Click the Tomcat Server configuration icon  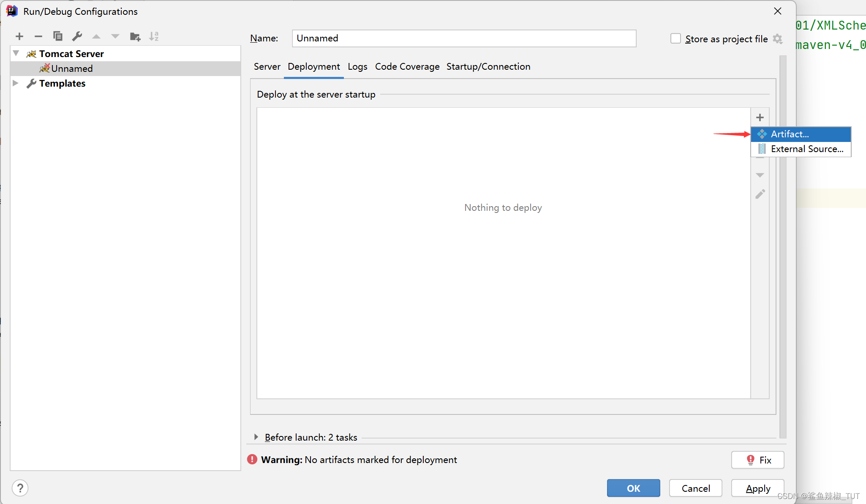(30, 53)
